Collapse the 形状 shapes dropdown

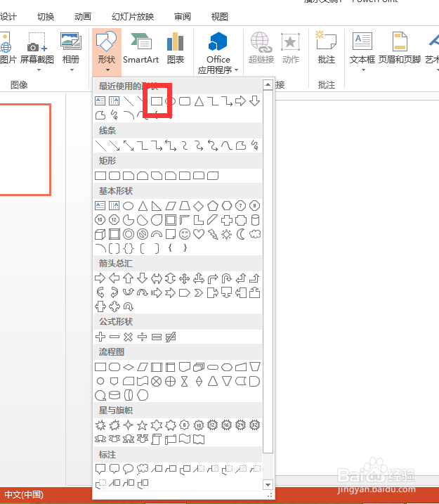107,51
